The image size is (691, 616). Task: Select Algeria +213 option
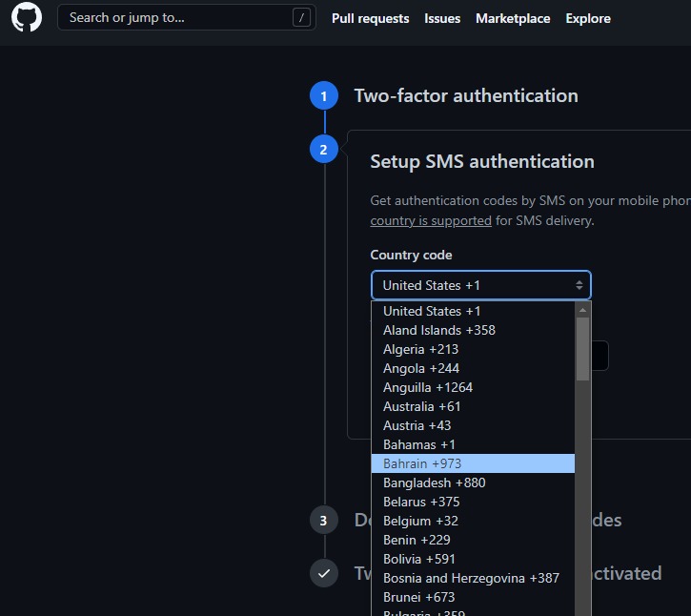point(473,349)
